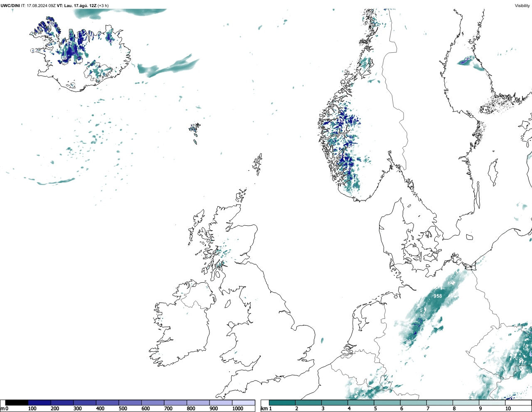Click the 7–8 km legend swatch
This screenshot has width=532, height=412.
click(439, 402)
